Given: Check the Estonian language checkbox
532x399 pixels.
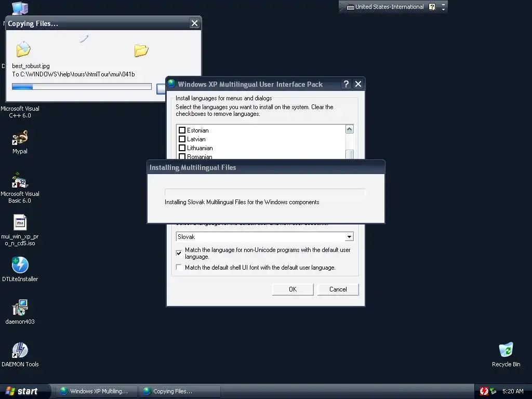Looking at the screenshot, I should 182,130.
